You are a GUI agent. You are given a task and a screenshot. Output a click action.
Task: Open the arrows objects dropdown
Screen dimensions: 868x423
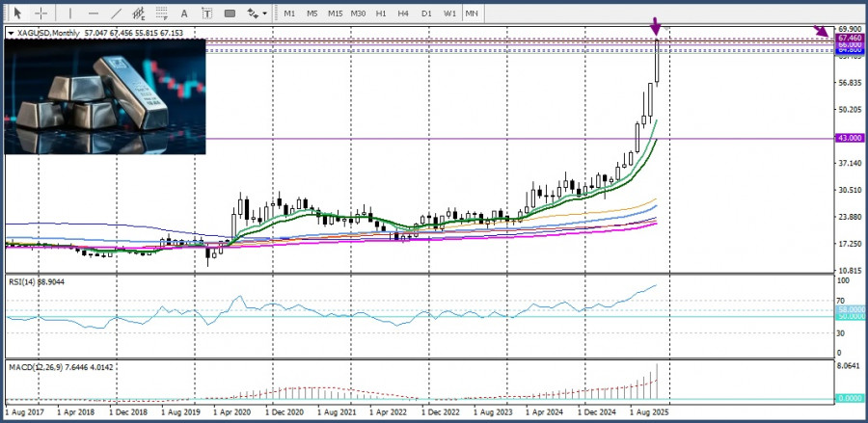(257, 13)
